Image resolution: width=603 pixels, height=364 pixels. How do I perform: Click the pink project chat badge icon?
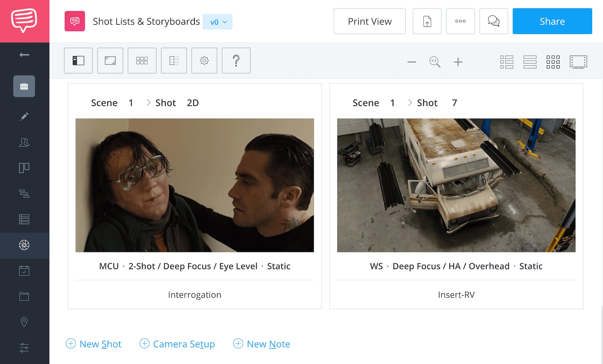pos(75,21)
